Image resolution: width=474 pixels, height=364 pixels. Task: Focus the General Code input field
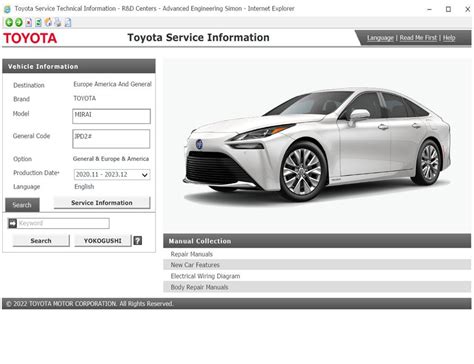[111, 139]
